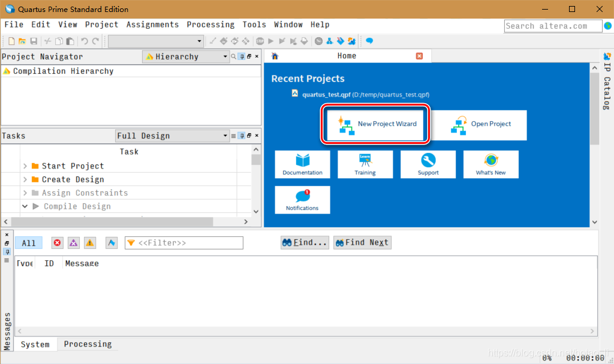Image resolution: width=614 pixels, height=364 pixels.
Task: Close the Tasks panel
Action: [x=257, y=136]
